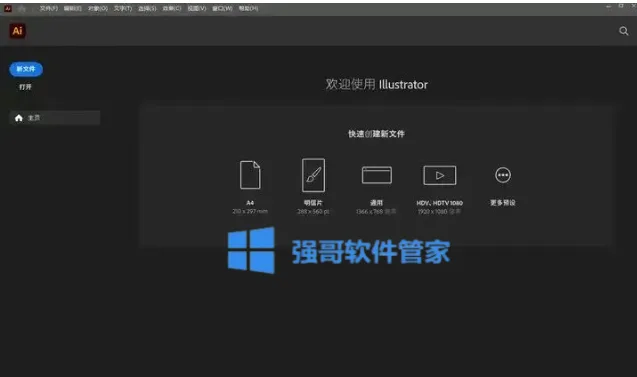Click the 欢迎使用 Illustrator heading

pos(377,84)
